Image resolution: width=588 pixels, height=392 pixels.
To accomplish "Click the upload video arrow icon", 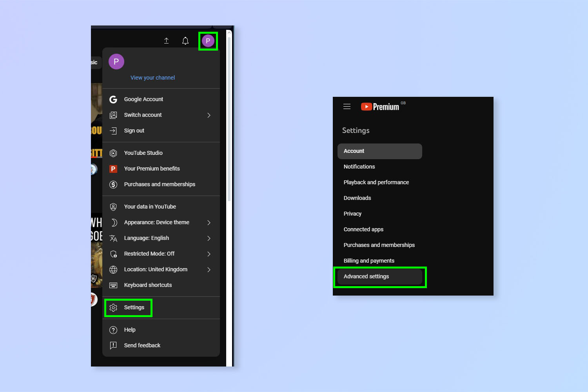I will click(166, 41).
